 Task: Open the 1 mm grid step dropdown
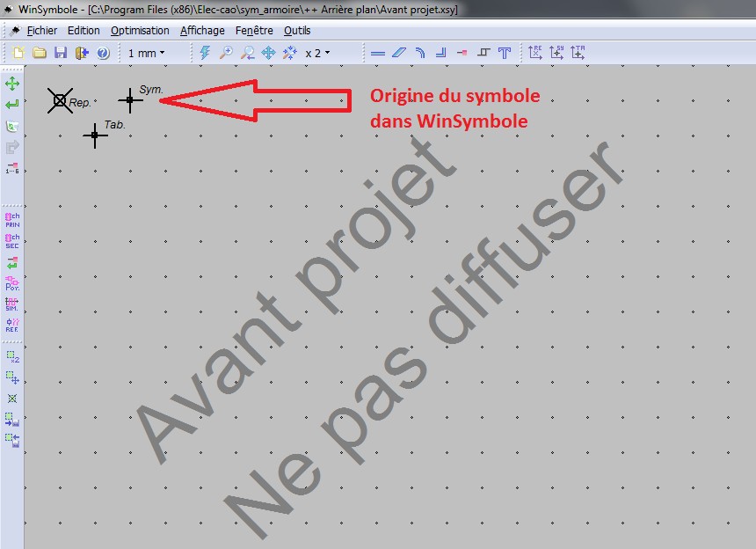click(x=146, y=53)
